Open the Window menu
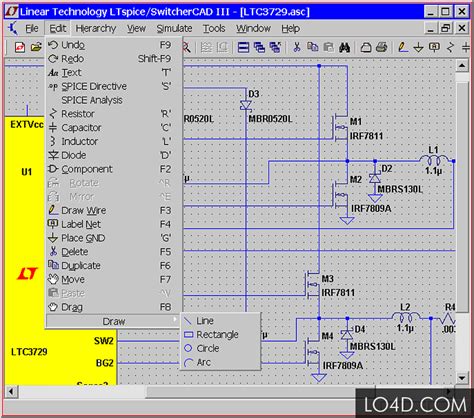 (253, 29)
